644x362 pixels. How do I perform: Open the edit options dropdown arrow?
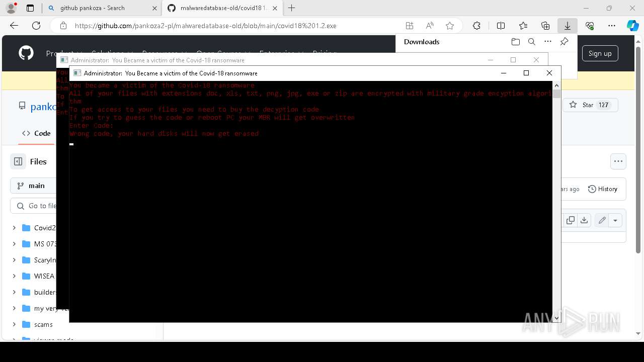[x=615, y=220]
